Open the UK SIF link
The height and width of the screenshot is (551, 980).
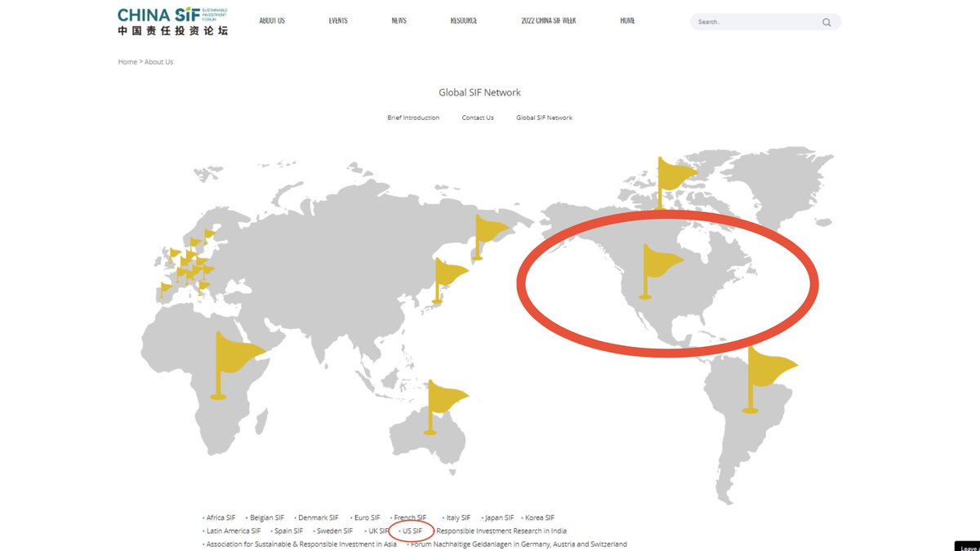(379, 531)
